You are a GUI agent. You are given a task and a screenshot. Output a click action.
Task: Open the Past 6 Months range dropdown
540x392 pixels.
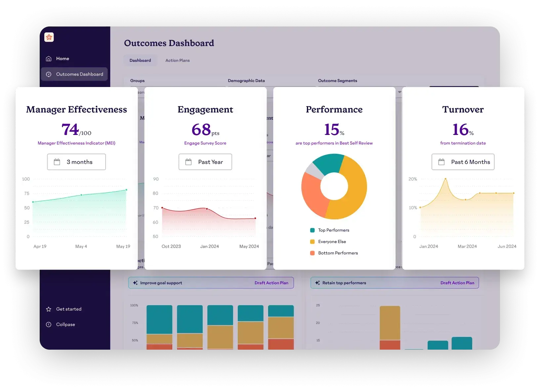pos(463,162)
